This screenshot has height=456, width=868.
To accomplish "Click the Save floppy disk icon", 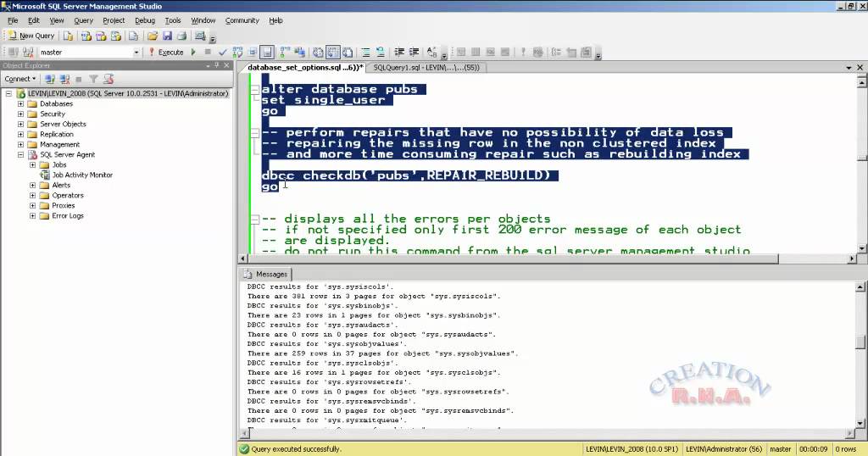I will coord(167,36).
